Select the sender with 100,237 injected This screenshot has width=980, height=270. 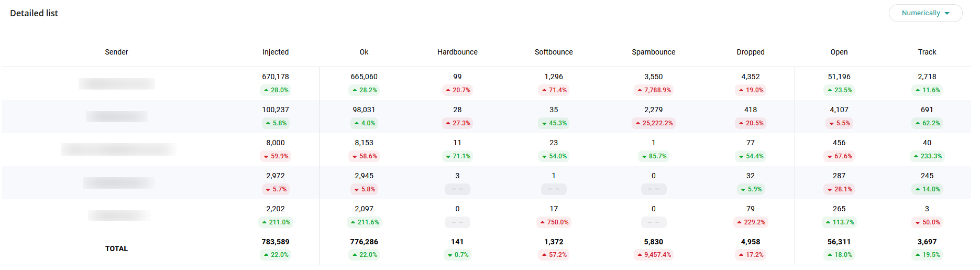pyautogui.click(x=116, y=116)
